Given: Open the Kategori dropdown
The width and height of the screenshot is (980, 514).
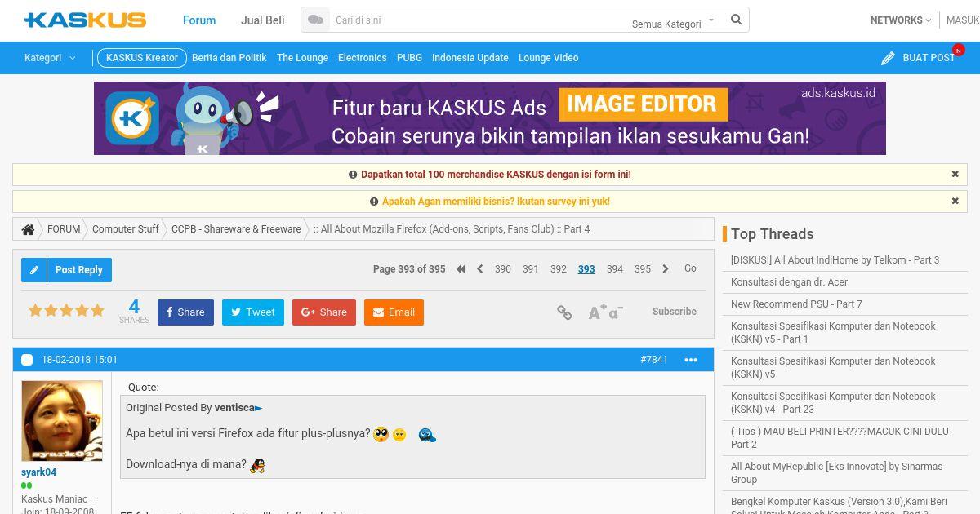Looking at the screenshot, I should click(x=50, y=58).
